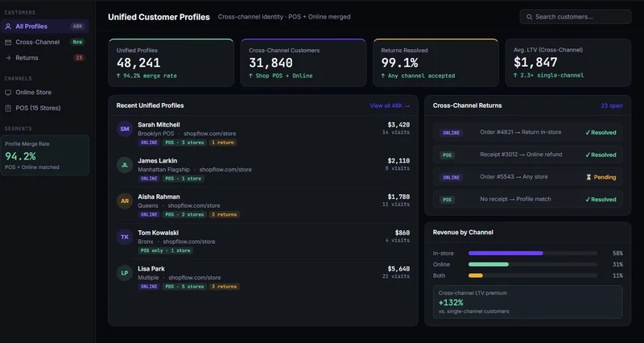The width and height of the screenshot is (644, 343).
Task: Open the Cross-Channel Customers stat card
Action: click(303, 63)
